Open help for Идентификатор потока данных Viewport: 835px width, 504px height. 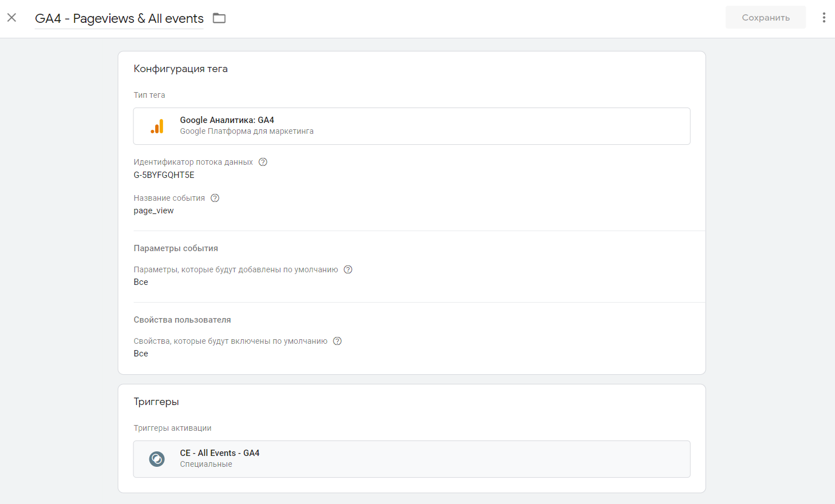point(263,162)
